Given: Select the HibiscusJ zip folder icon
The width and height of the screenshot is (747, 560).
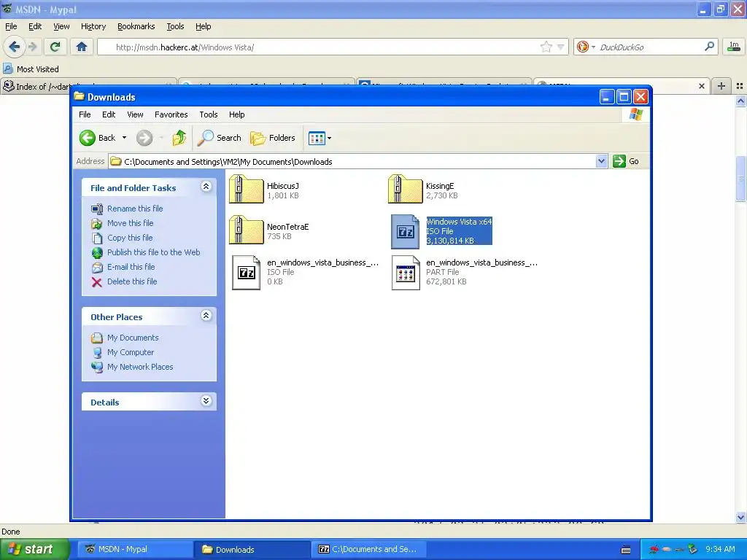Looking at the screenshot, I should (x=246, y=190).
